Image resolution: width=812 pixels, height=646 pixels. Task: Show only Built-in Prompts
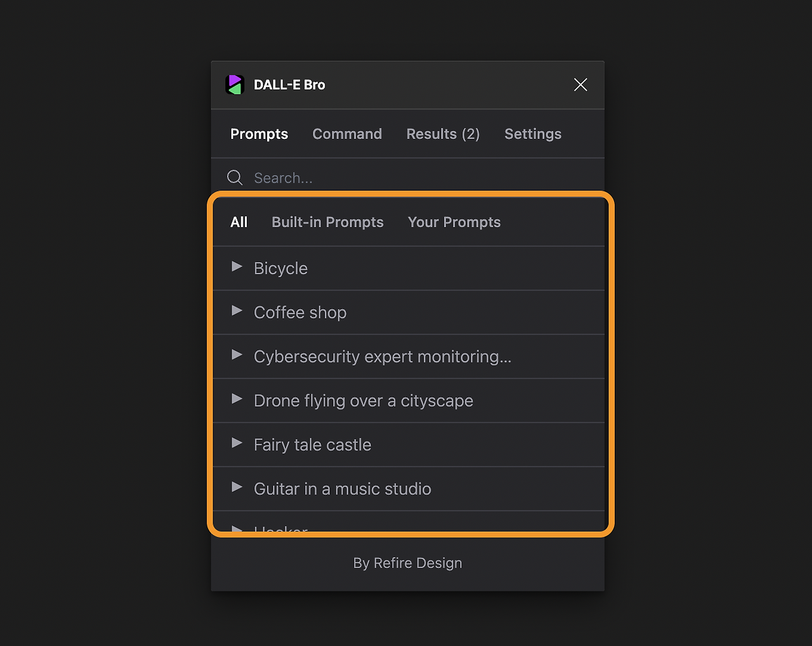(327, 222)
